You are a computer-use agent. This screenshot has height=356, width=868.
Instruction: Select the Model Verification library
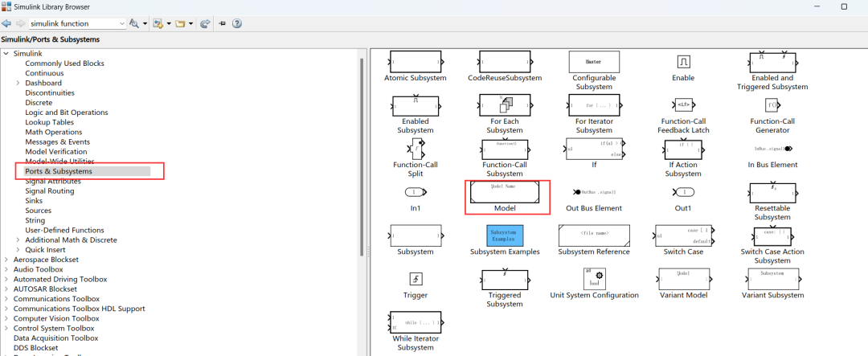56,152
